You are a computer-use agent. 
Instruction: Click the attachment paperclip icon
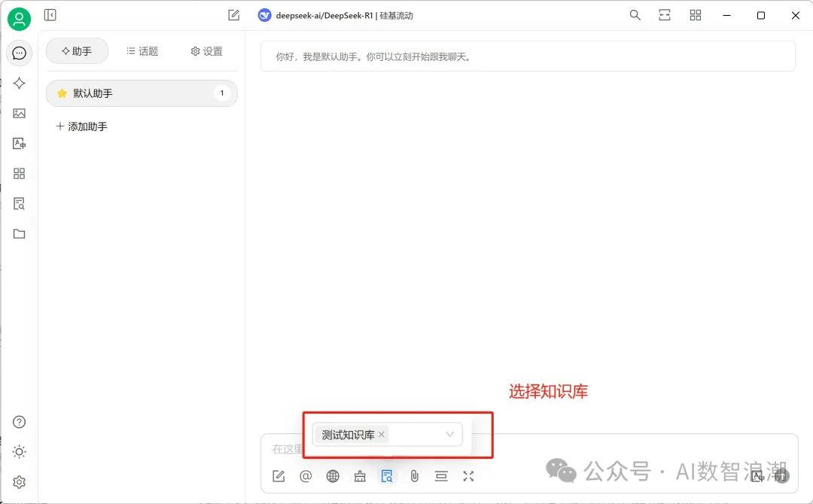[x=414, y=476]
